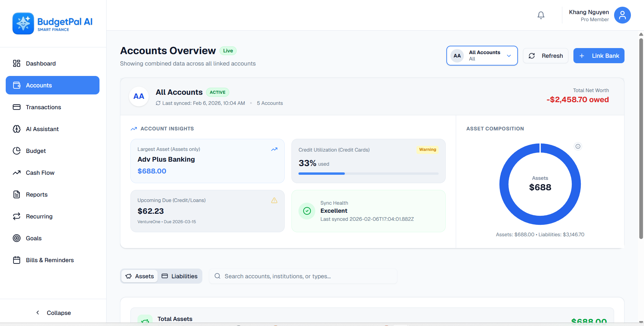Expand the Asset Composition info tooltip icon
644x326 pixels.
578,146
